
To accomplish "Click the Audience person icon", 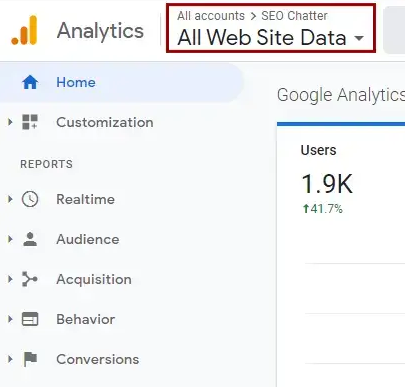I will click(30, 239).
